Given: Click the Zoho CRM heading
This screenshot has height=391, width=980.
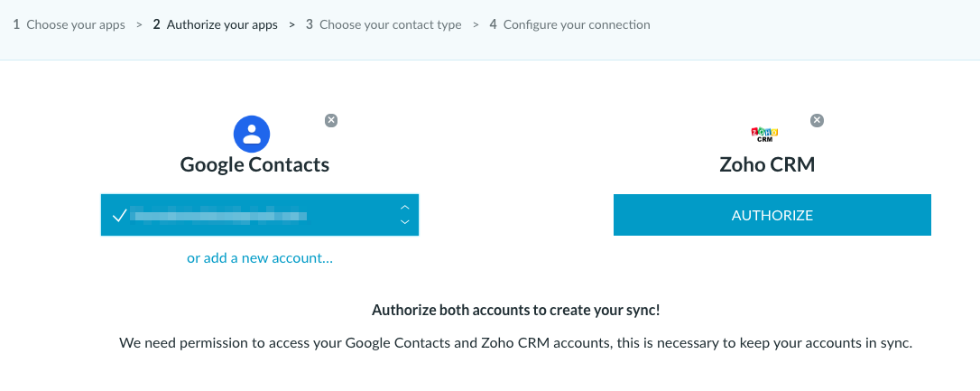Looking at the screenshot, I should pyautogui.click(x=767, y=164).
